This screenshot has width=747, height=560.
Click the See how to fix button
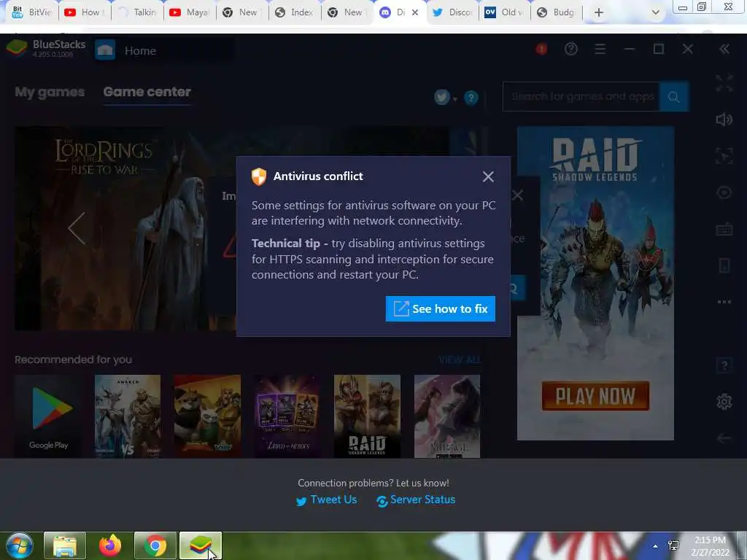(x=440, y=308)
